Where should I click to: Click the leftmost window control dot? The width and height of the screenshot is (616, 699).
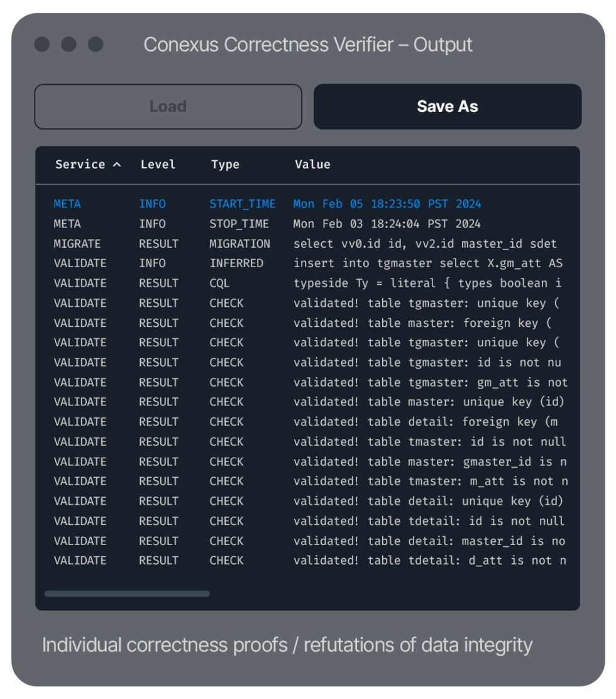(x=42, y=45)
